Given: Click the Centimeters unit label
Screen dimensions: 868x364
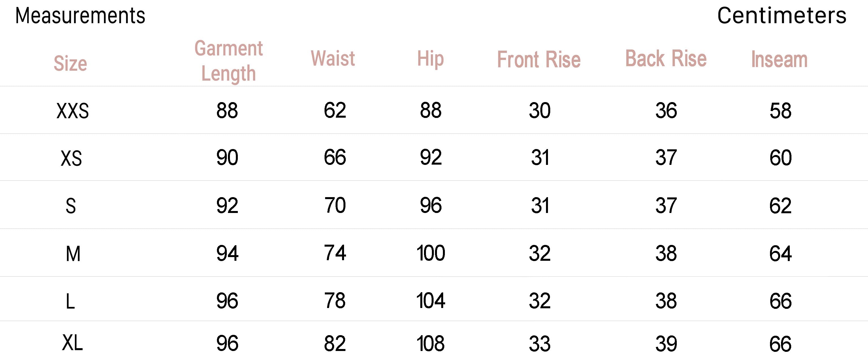Looking at the screenshot, I should point(781,16).
